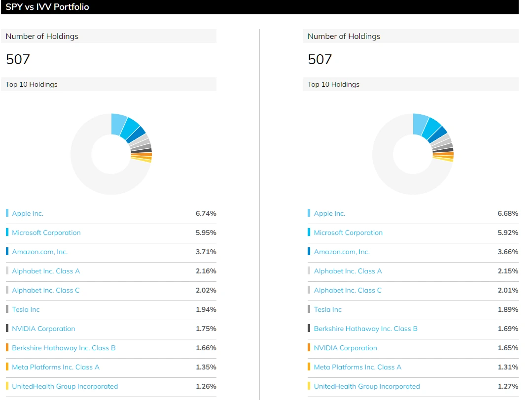
Task: Open Amazon.com, Inc. link in left list
Action: coord(40,252)
